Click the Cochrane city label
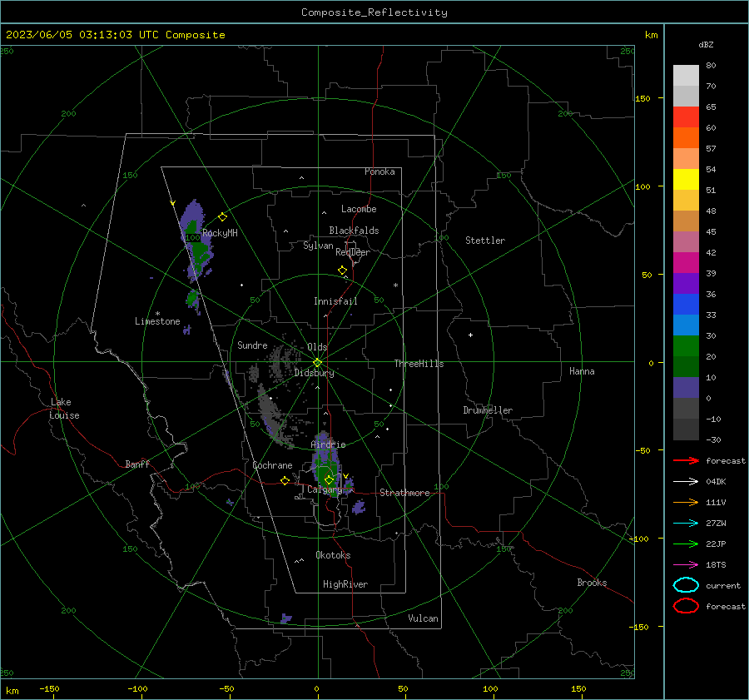Image resolution: width=749 pixels, height=700 pixels. tap(272, 465)
